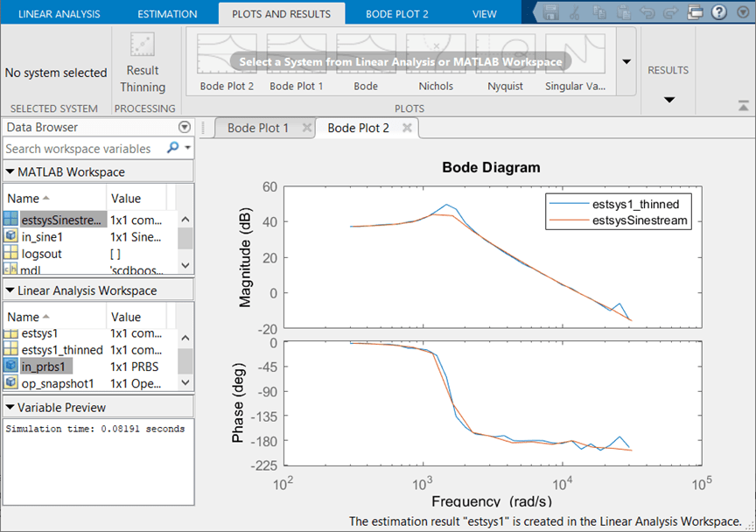Collapse the MATLAB Workspace section
The height and width of the screenshot is (532, 756).
[x=10, y=171]
